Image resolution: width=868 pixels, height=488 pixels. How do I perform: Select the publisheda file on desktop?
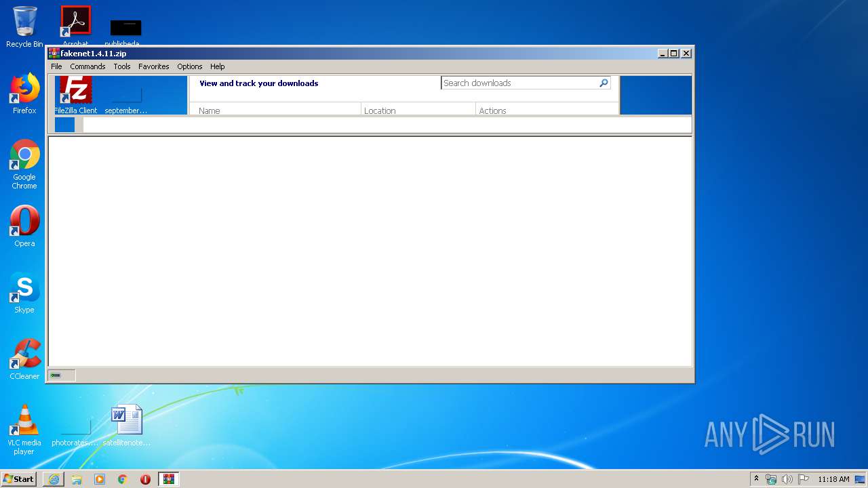(125, 30)
